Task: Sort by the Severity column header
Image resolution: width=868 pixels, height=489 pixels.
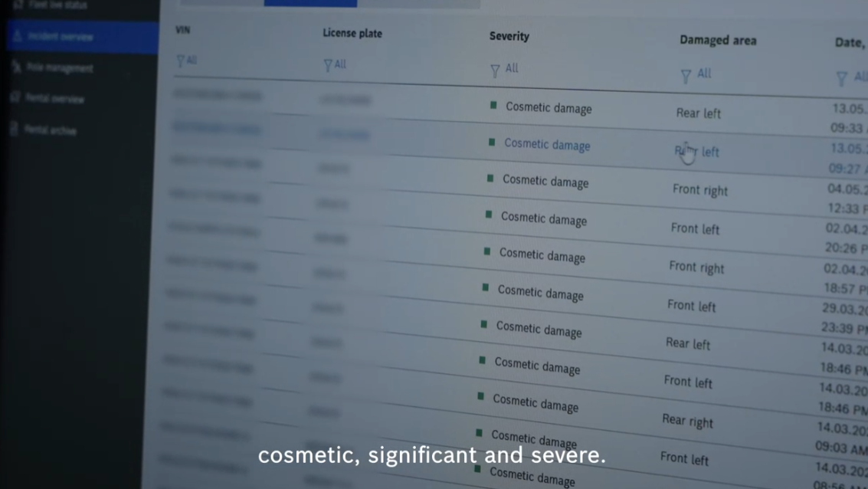Action: coord(509,37)
